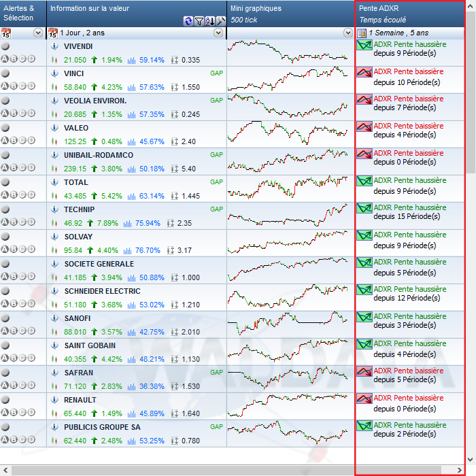Toggle selection D for SOLVAY

click(31, 250)
